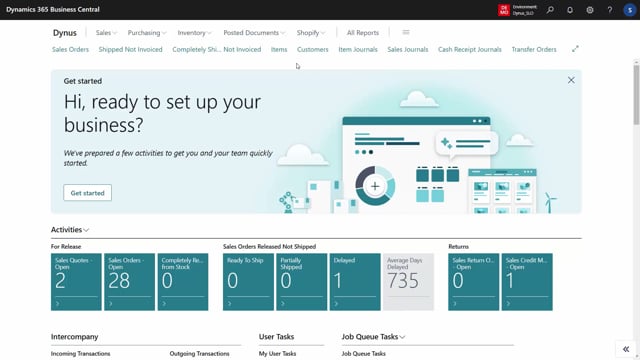
Task: Close the Get started banner
Action: (x=571, y=80)
